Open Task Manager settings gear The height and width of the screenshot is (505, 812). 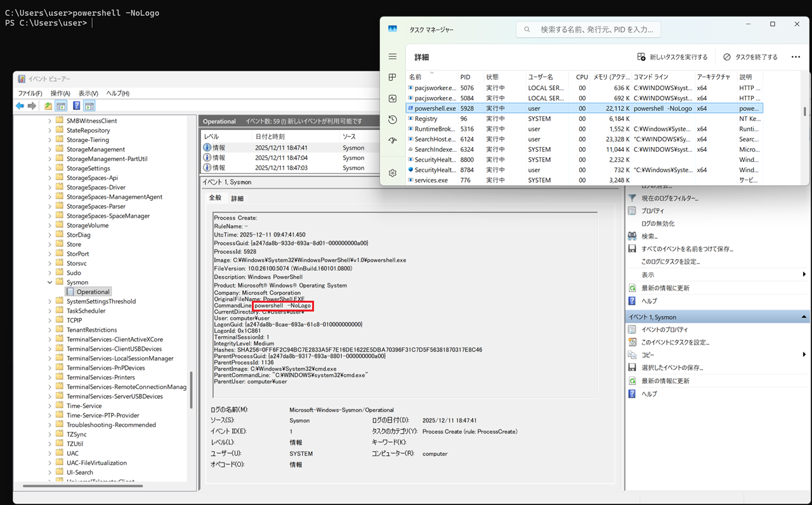pyautogui.click(x=392, y=172)
